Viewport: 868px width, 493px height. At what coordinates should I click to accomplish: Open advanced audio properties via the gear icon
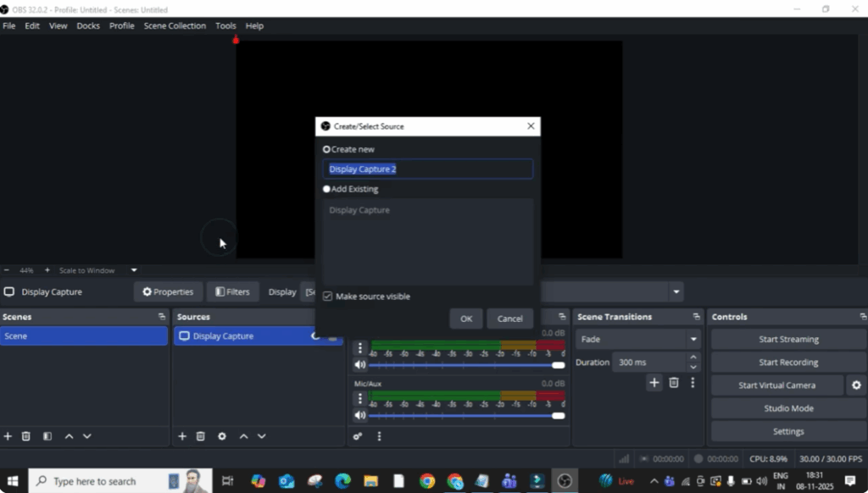coord(358,436)
